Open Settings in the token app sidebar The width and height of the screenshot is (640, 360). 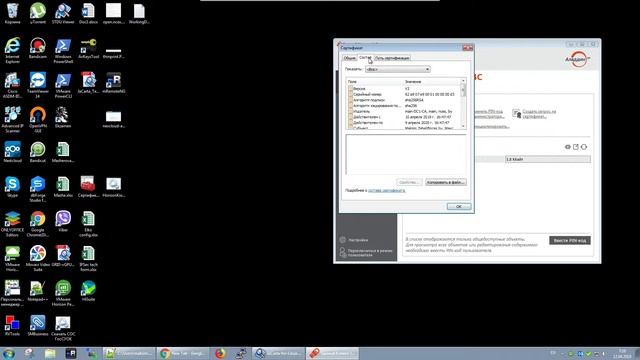coord(354,240)
